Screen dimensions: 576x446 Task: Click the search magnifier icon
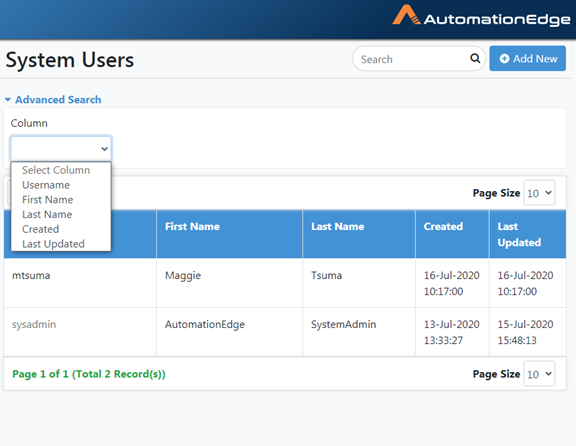475,58
